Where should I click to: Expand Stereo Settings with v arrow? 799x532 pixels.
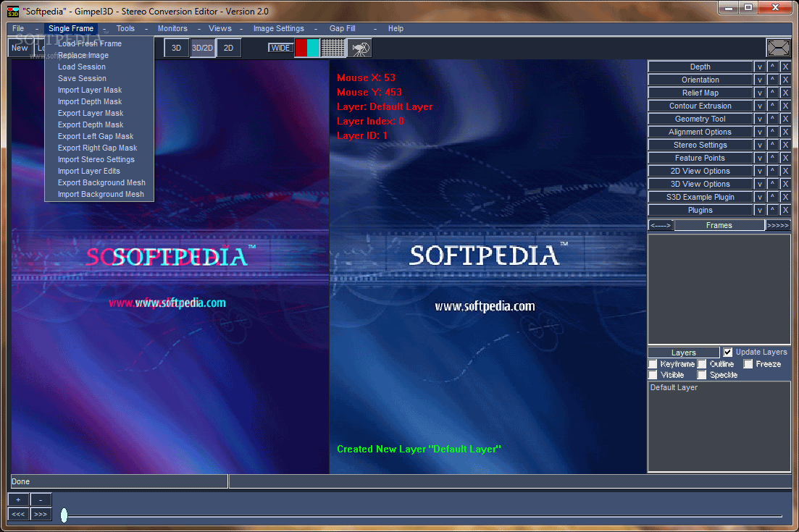coord(759,145)
